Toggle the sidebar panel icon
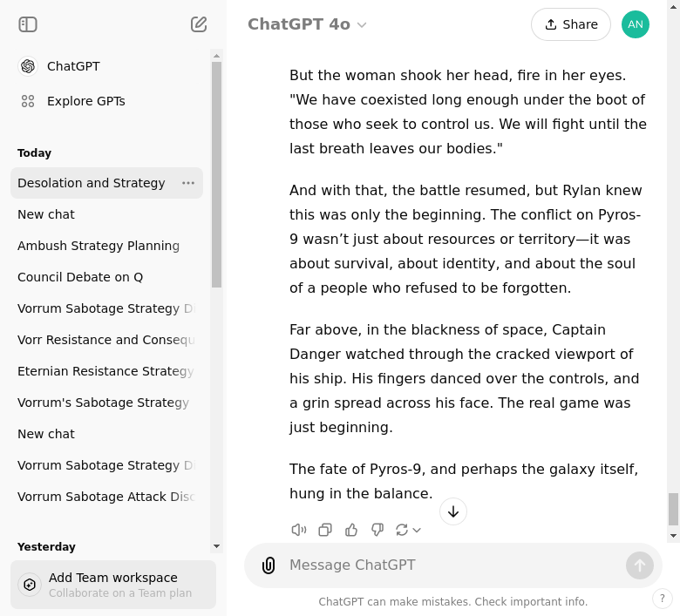The height and width of the screenshot is (616, 680). [x=28, y=24]
